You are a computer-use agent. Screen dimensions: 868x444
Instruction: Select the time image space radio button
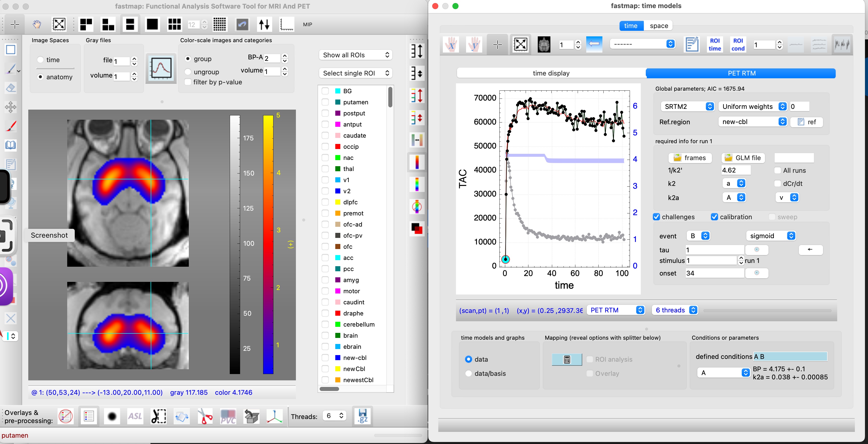40,60
